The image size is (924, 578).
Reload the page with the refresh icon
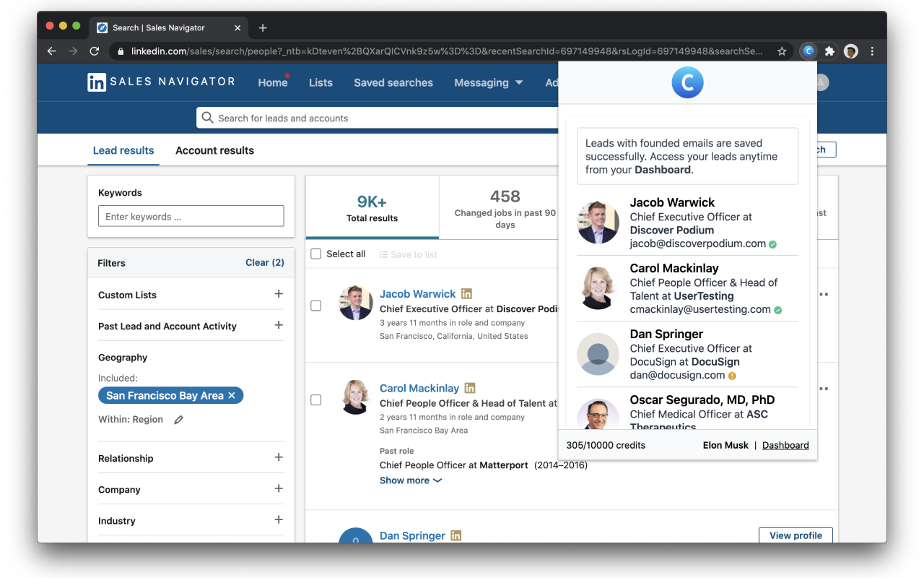[x=94, y=51]
